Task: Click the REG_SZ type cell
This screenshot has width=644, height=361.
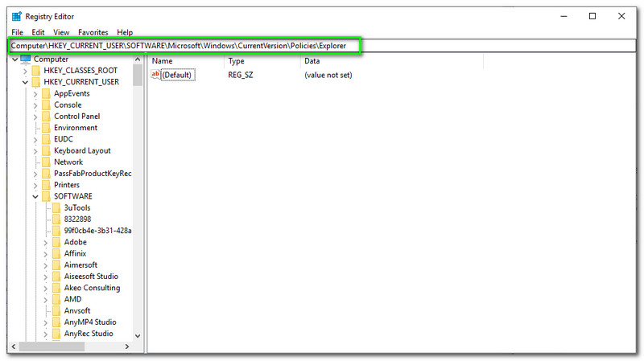Action: (x=241, y=75)
